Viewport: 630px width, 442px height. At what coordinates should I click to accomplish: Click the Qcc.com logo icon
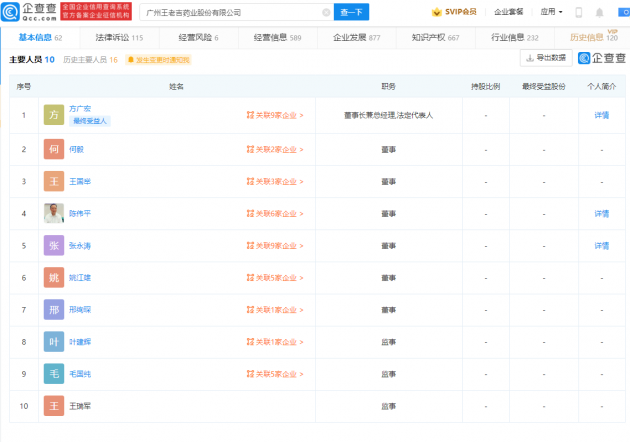(x=10, y=12)
